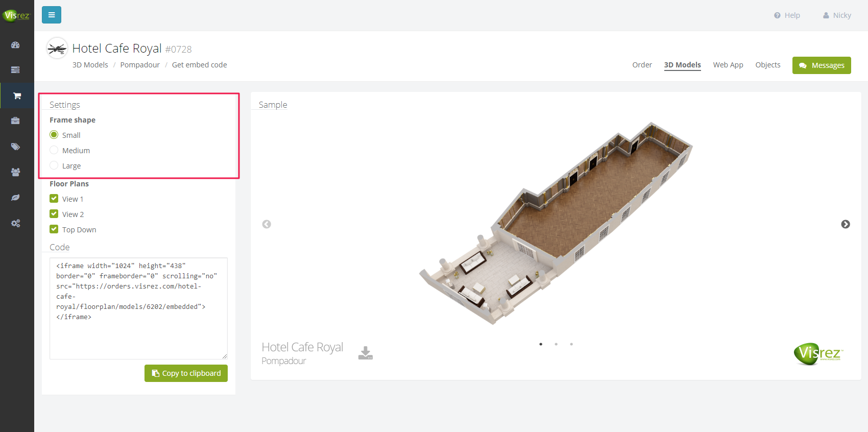
Task: Switch to the Objects tab
Action: pyautogui.click(x=768, y=65)
